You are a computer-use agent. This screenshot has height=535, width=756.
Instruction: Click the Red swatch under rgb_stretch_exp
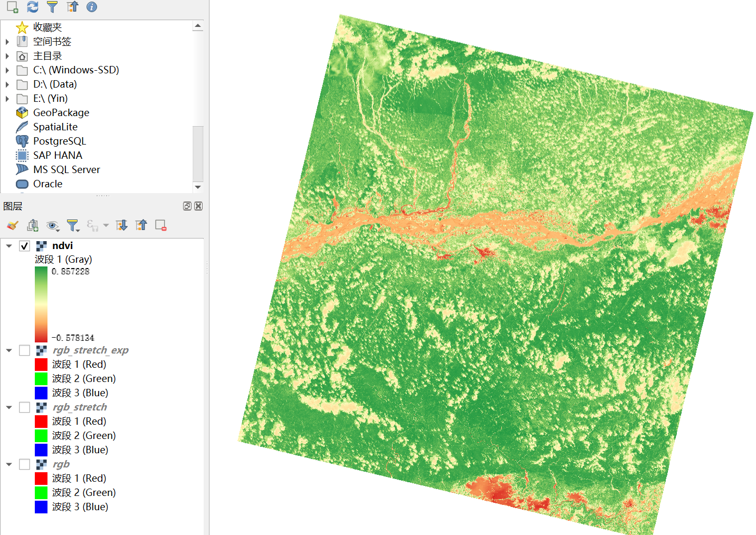click(41, 365)
